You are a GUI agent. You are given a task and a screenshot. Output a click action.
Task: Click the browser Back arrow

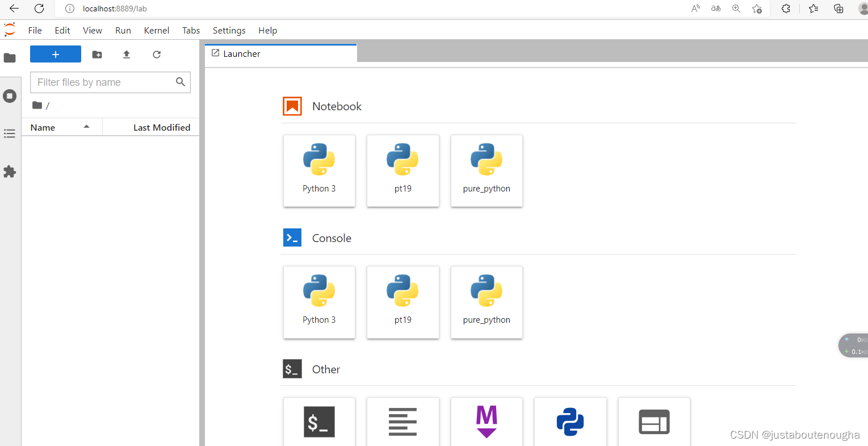point(14,9)
